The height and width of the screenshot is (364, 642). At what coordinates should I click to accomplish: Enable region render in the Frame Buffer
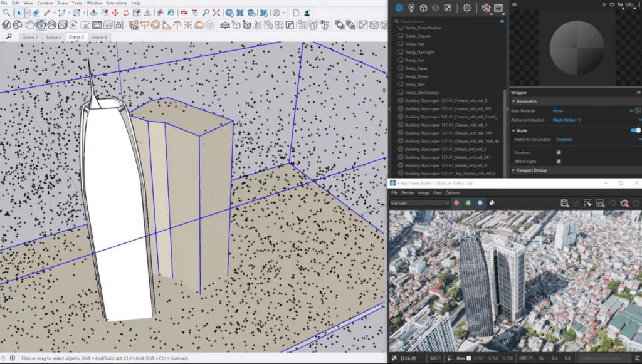[x=587, y=202]
